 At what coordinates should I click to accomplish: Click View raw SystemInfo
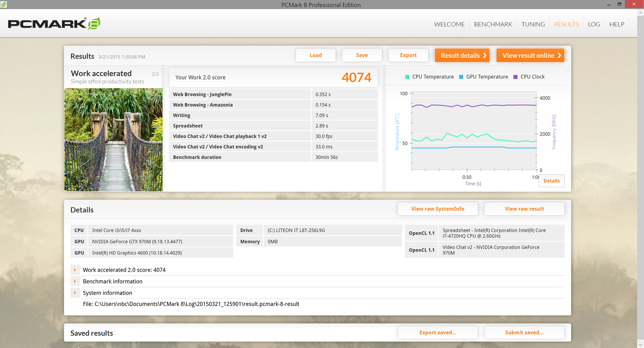438,209
